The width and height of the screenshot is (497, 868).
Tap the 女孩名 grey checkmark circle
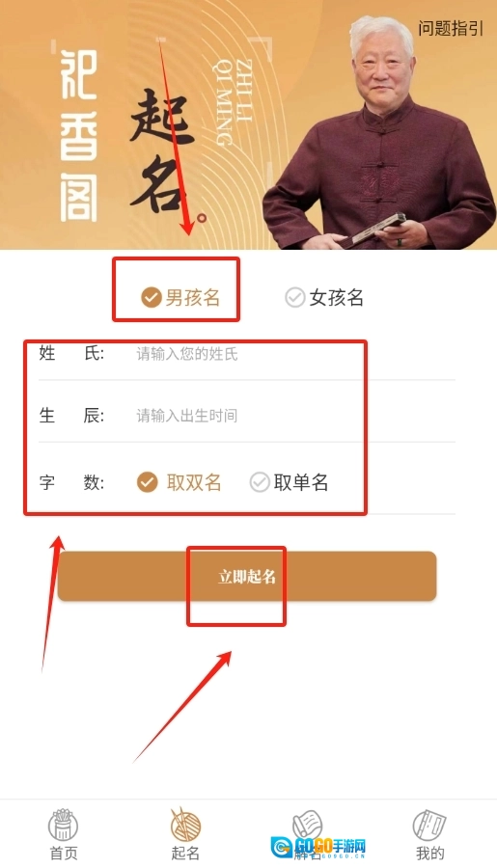(294, 297)
